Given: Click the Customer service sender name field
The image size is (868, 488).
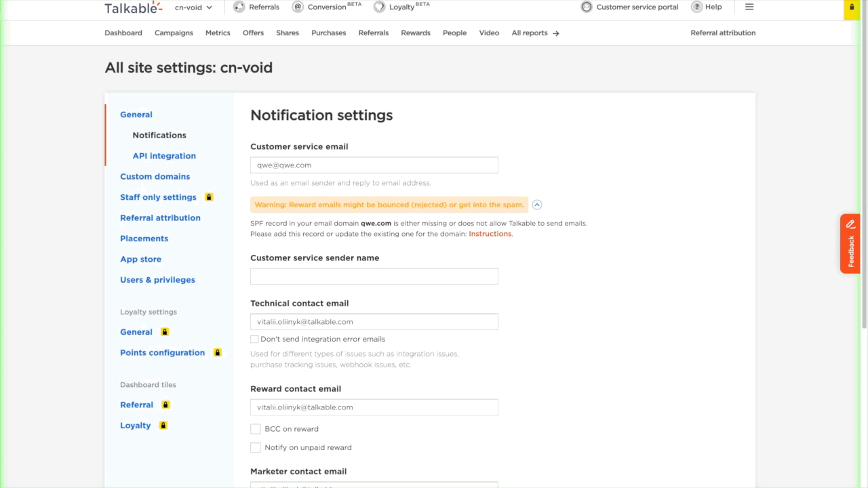Looking at the screenshot, I should coord(374,276).
